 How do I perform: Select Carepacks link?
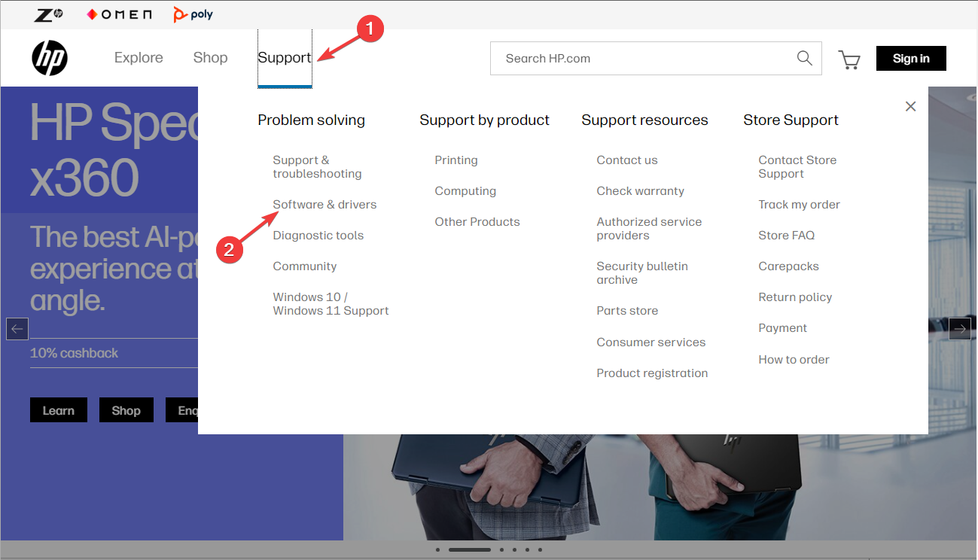788,266
